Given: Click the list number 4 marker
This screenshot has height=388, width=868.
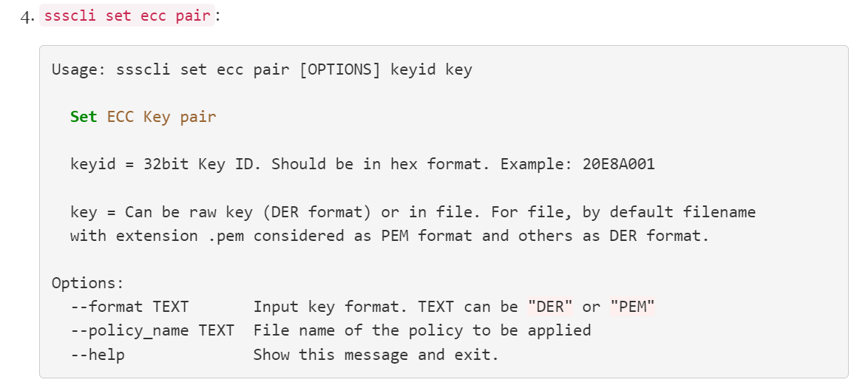Looking at the screenshot, I should coord(27,16).
